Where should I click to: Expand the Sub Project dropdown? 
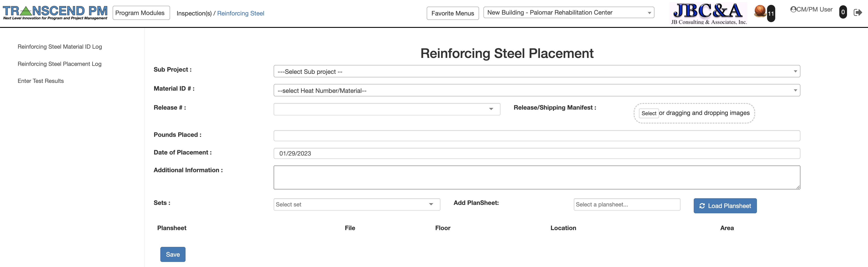click(537, 71)
